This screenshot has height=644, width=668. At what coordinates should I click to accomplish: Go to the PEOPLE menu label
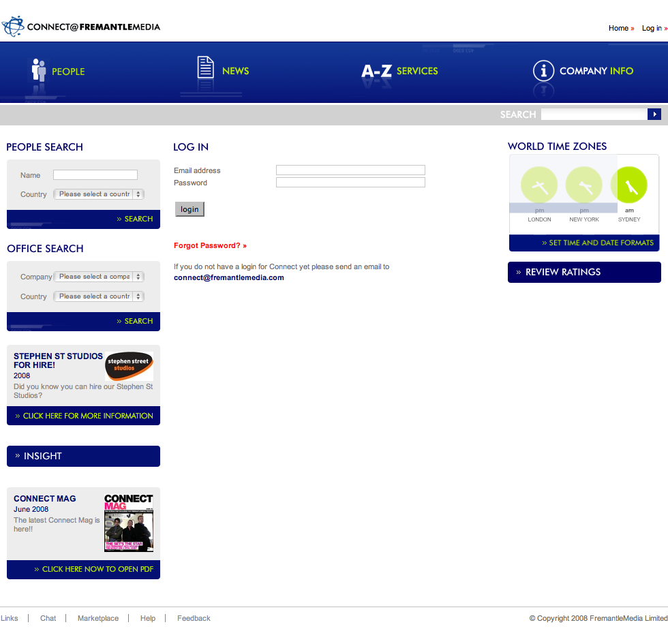click(x=68, y=72)
